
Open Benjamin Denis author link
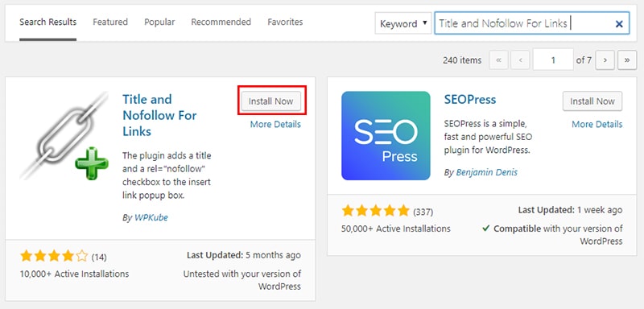point(487,172)
